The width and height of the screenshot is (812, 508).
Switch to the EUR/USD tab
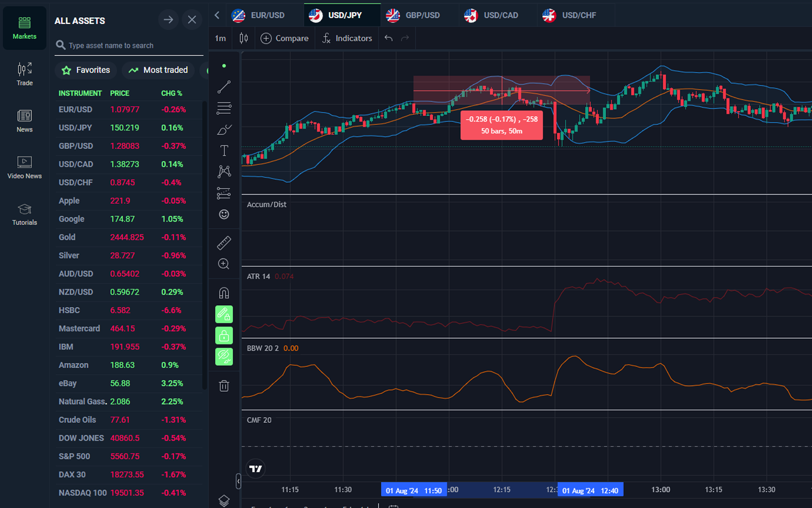[264, 15]
